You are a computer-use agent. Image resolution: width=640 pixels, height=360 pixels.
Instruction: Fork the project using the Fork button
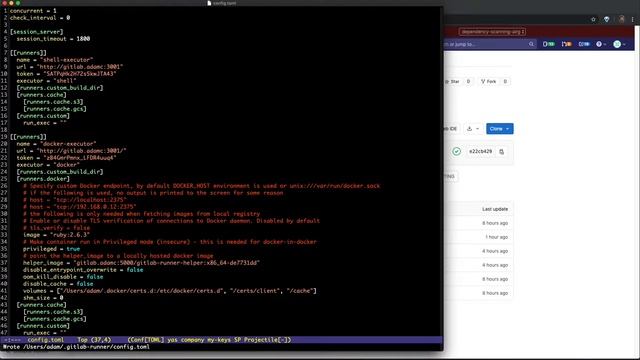[489, 82]
